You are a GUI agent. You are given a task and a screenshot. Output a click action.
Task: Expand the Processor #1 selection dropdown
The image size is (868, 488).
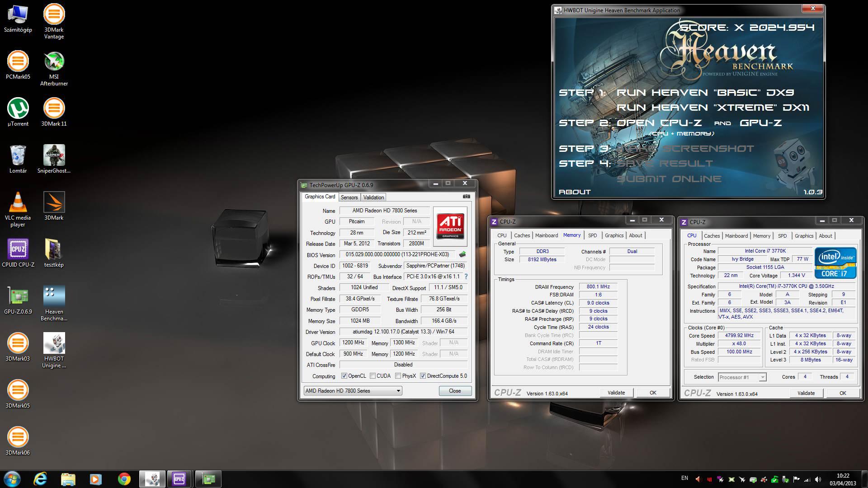coord(742,377)
